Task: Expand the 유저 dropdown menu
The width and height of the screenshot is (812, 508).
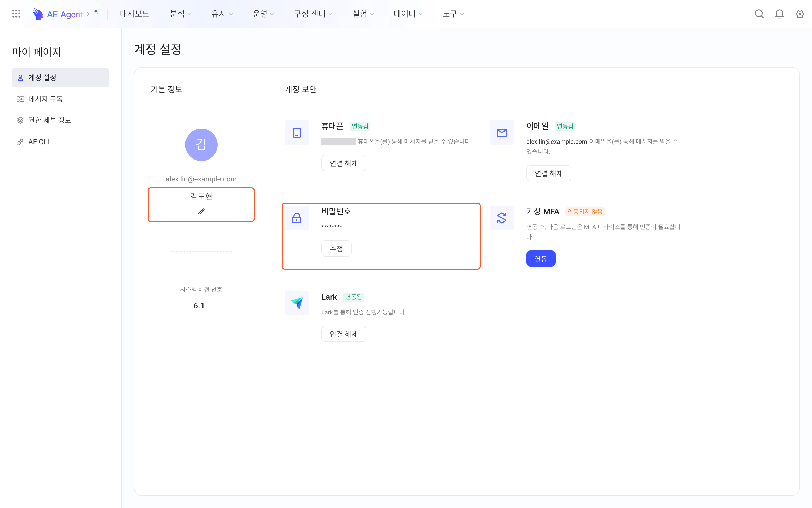Action: click(x=222, y=14)
